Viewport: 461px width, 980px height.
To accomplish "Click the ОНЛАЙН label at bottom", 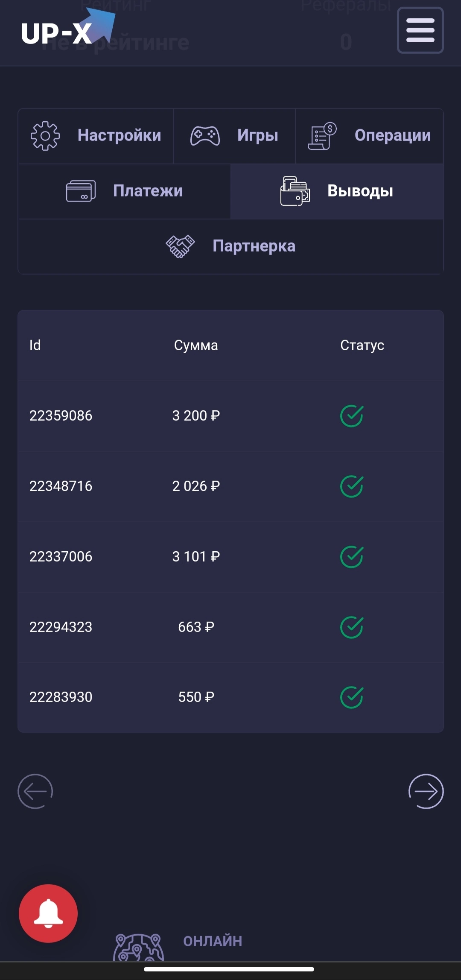I will [x=213, y=941].
